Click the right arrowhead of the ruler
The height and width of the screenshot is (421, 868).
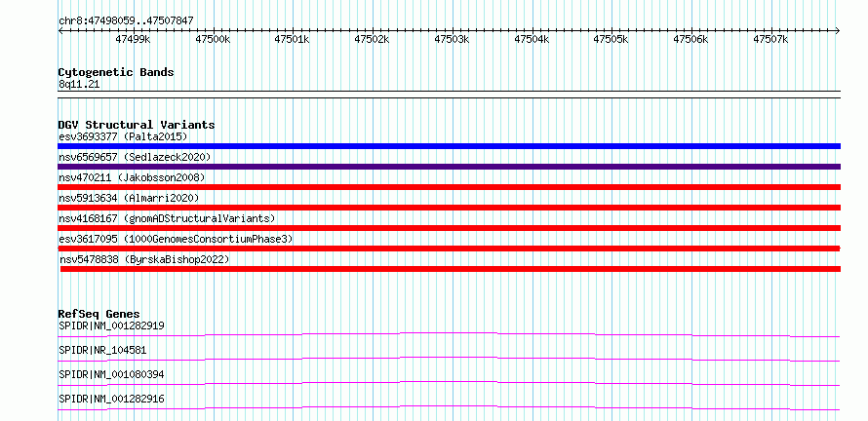(x=838, y=30)
